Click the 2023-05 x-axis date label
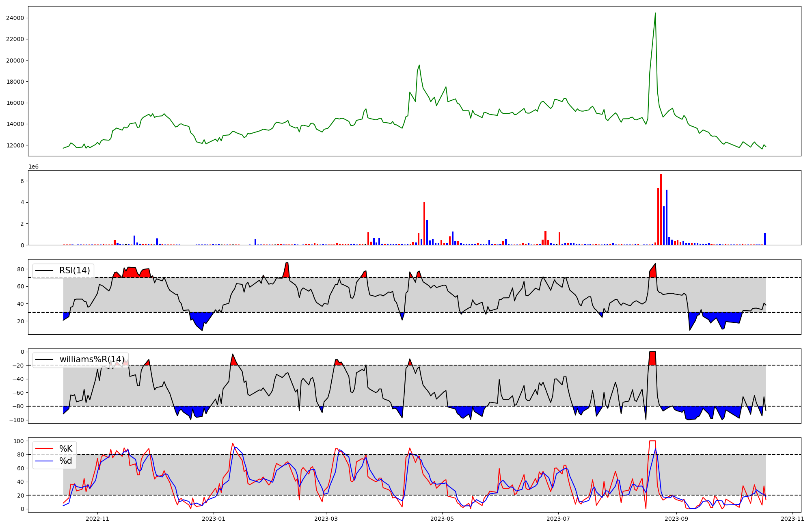 coord(442,519)
